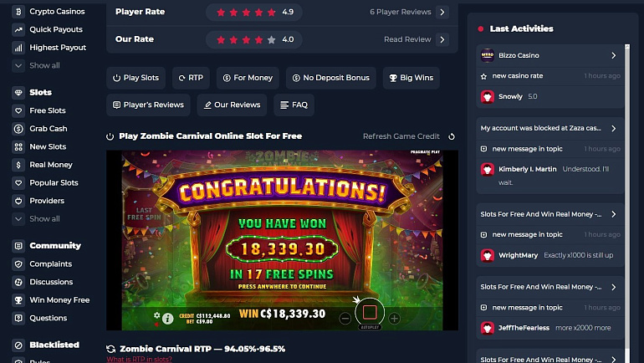
Task: Open the No Deposit Bonus tab
Action: click(331, 78)
